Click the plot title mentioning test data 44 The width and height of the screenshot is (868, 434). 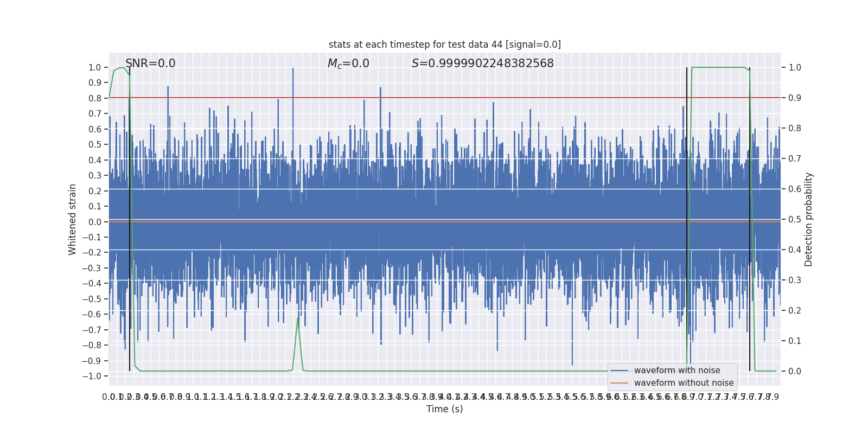445,44
